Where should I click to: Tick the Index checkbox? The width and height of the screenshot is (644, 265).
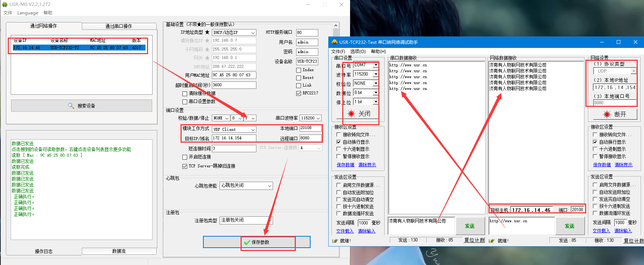click(x=299, y=70)
